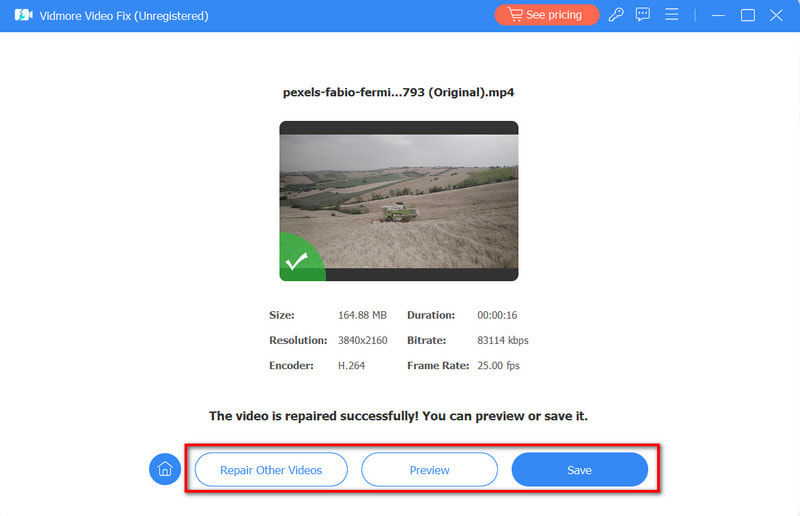The height and width of the screenshot is (516, 800).
Task: Maximize the application window
Action: click(x=747, y=15)
